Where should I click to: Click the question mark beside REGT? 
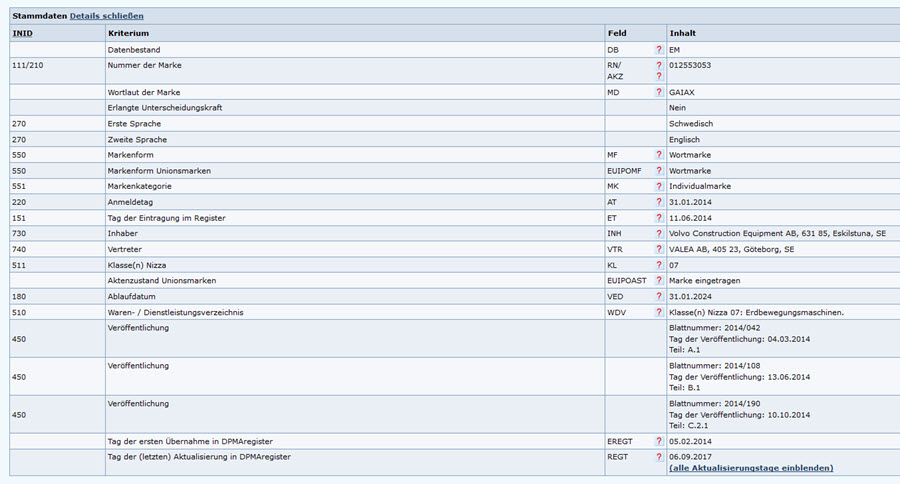tap(659, 457)
